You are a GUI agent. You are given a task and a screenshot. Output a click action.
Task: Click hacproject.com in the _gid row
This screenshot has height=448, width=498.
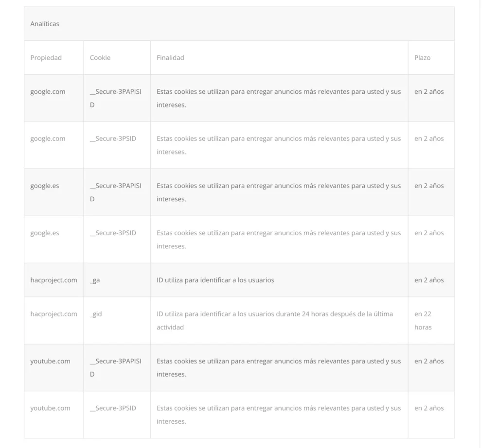click(x=53, y=314)
